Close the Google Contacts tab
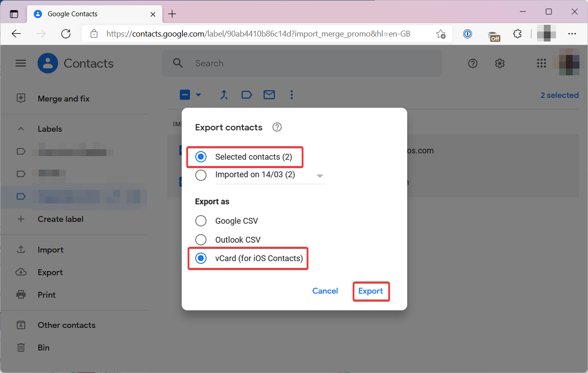The image size is (588, 373). (153, 14)
